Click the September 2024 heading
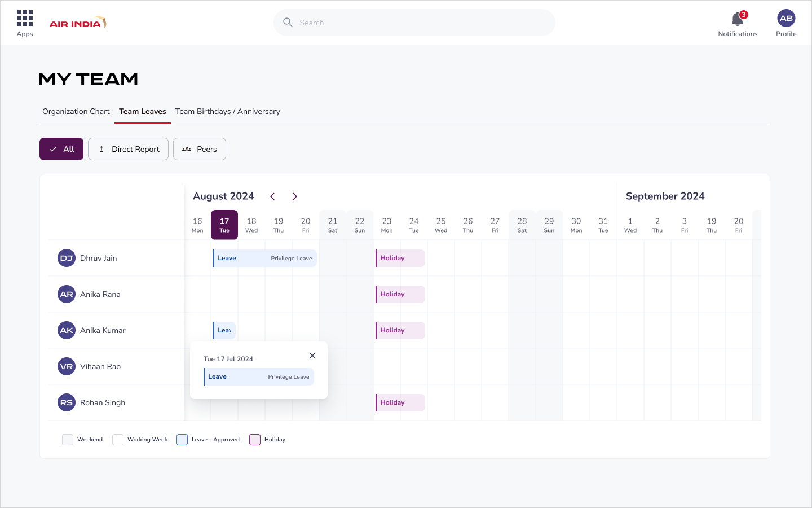812x508 pixels. (665, 196)
